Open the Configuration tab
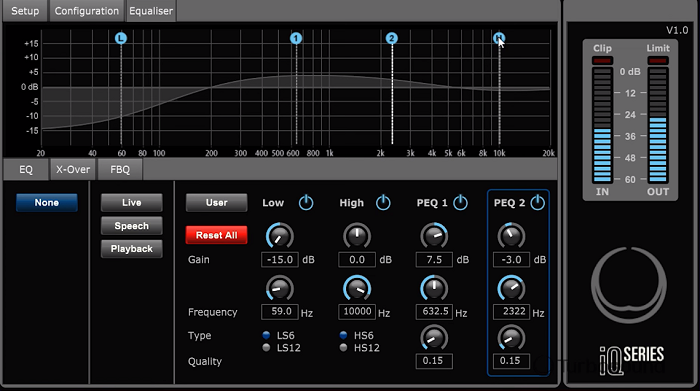This screenshot has width=700, height=391. 87,11
